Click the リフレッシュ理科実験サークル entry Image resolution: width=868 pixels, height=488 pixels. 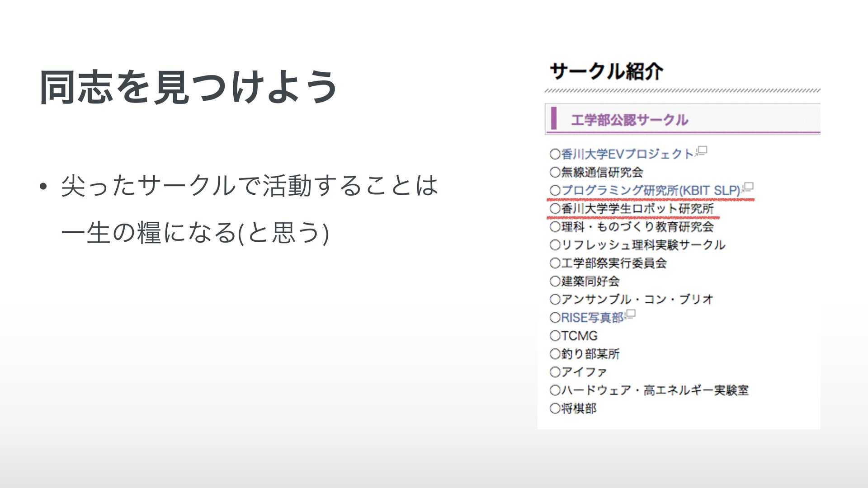[x=643, y=245]
